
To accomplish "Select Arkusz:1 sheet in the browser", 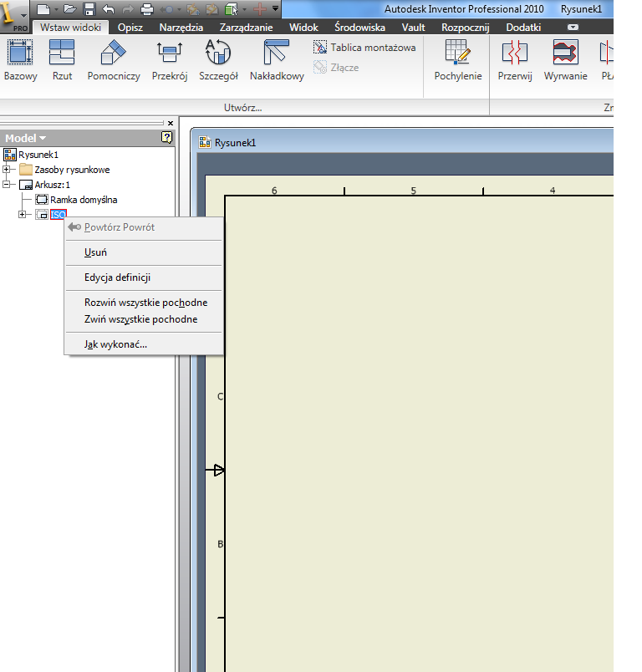I will [53, 185].
